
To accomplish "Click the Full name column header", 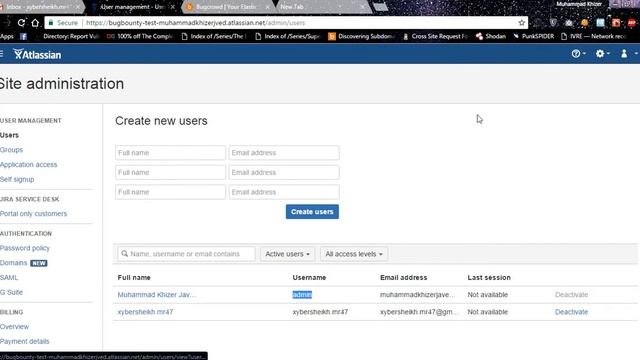I will coord(134,278).
